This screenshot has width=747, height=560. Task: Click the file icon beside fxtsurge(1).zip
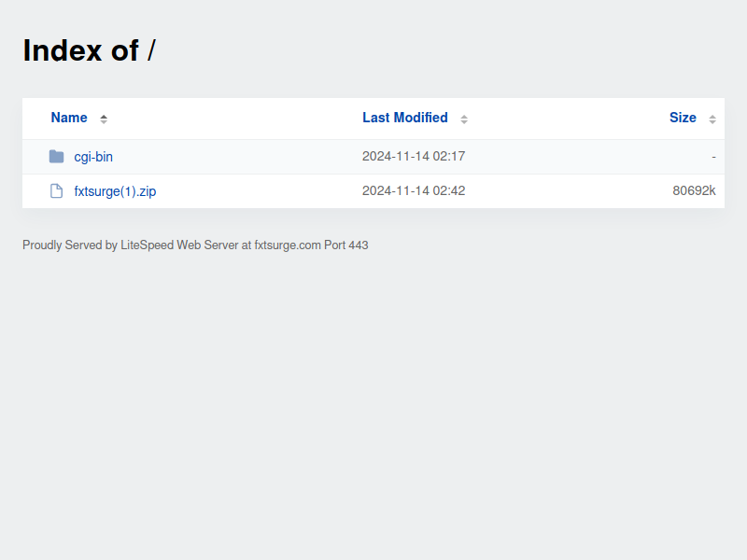[56, 191]
